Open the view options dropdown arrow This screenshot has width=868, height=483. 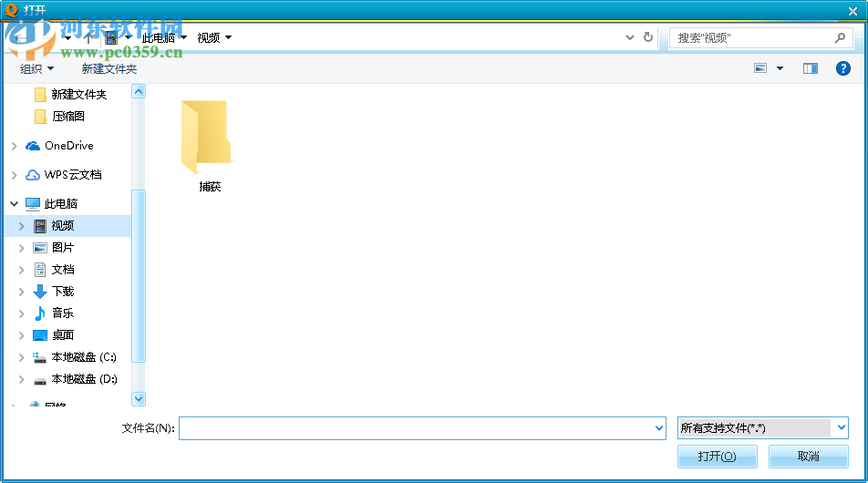click(780, 68)
